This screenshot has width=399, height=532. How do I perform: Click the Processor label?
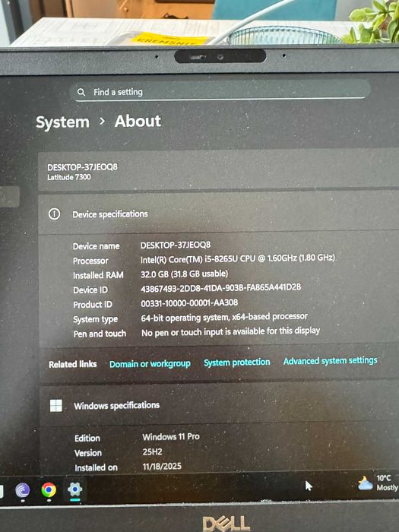(90, 261)
